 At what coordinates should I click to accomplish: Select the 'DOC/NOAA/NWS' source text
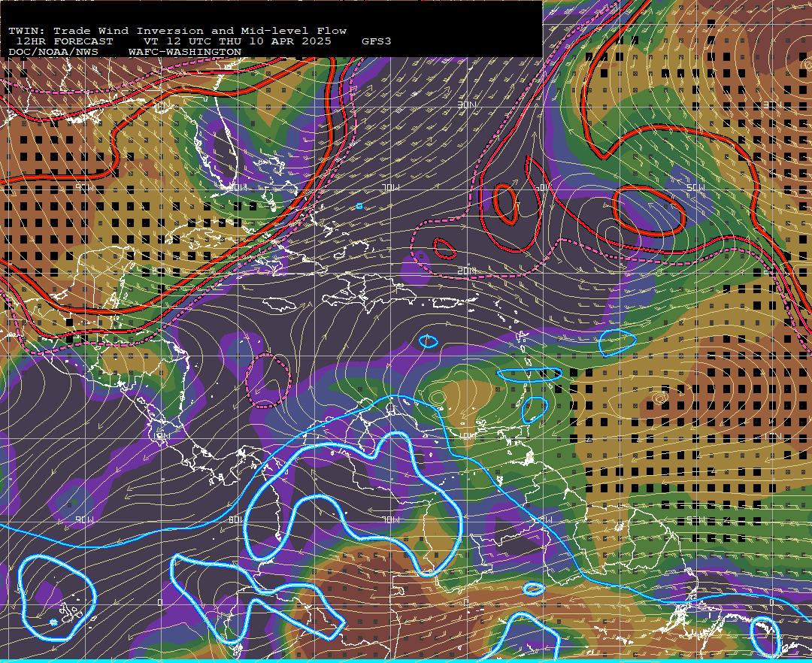coord(53,53)
